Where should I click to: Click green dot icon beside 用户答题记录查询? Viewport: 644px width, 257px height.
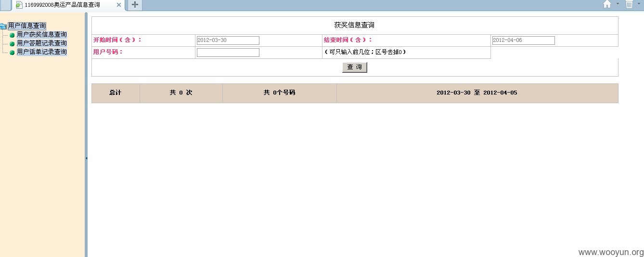coord(12,44)
